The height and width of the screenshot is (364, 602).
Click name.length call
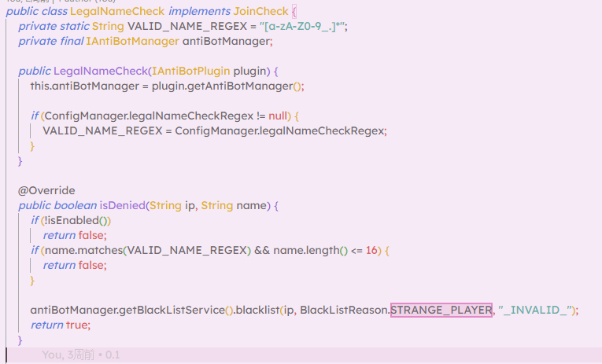point(306,251)
